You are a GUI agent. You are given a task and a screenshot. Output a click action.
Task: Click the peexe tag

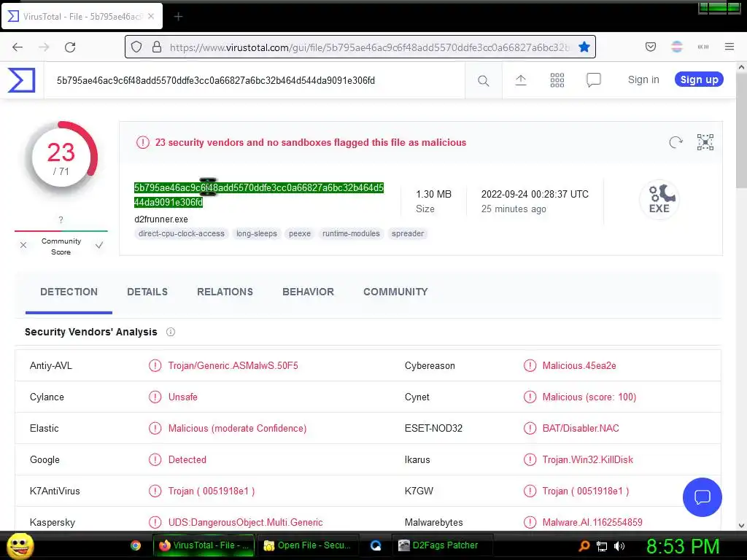pos(300,234)
